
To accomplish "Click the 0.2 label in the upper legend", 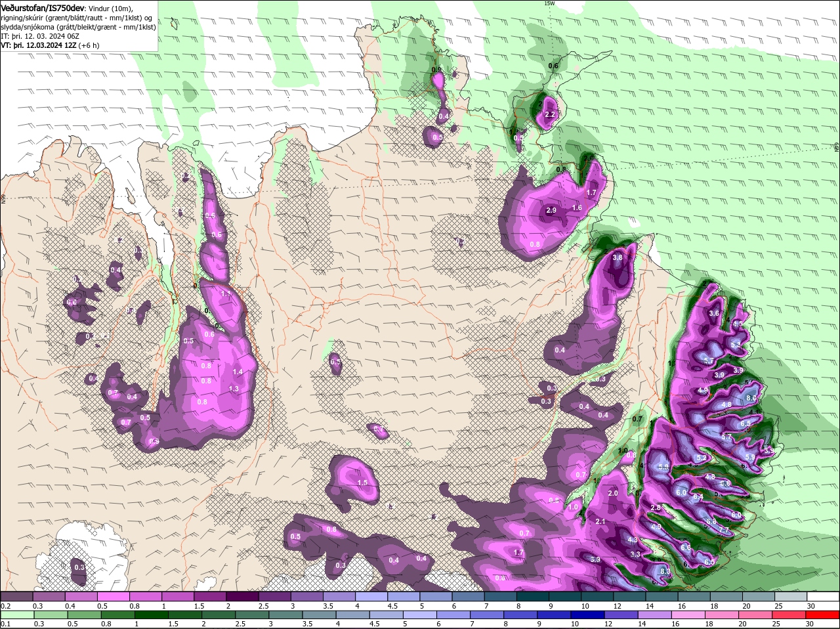I will pyautogui.click(x=5, y=606).
